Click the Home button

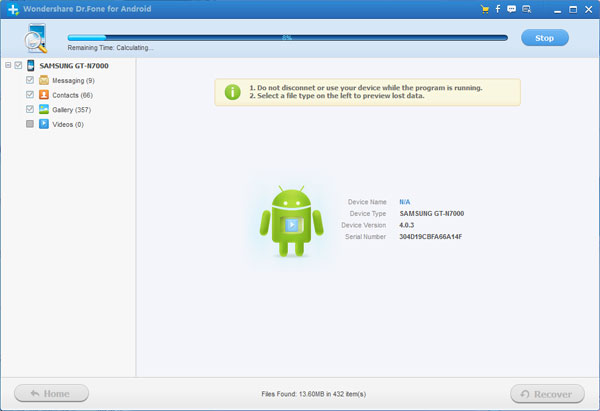51,393
